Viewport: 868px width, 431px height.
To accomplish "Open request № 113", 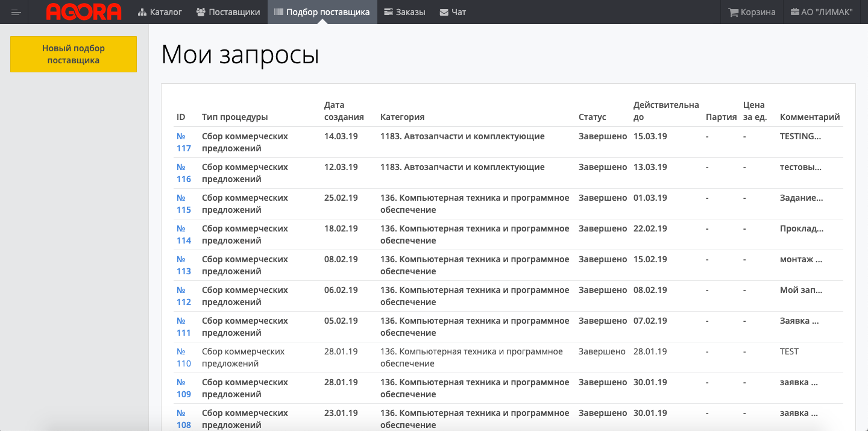I will [184, 265].
